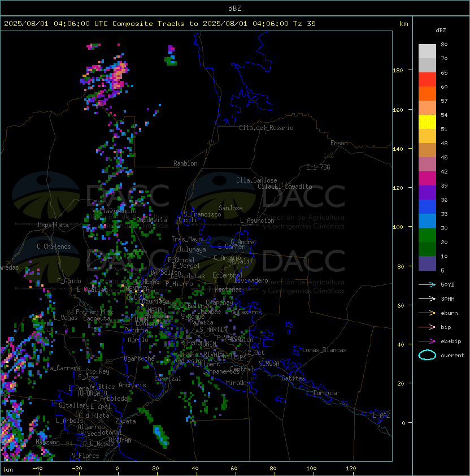
Task: Click the yellow eburn arrow legend icon
Action: click(x=427, y=313)
